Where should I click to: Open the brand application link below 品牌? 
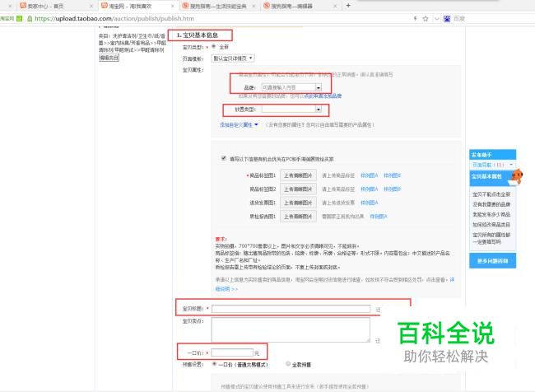pos(323,96)
